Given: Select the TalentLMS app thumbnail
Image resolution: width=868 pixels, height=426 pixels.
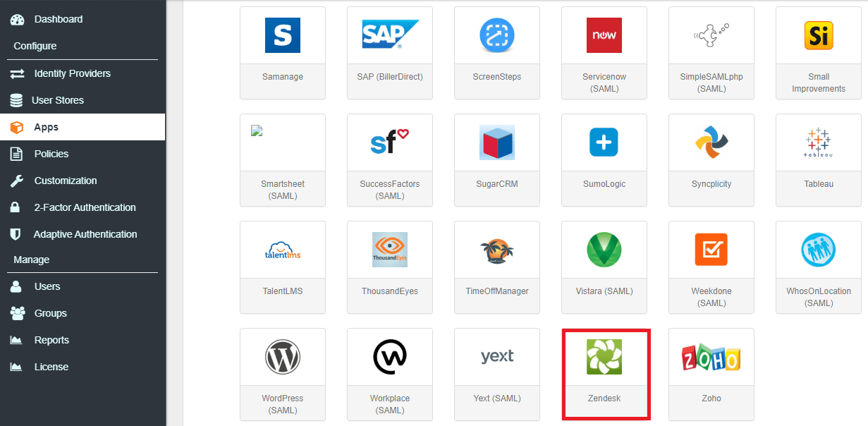Looking at the screenshot, I should 283,249.
